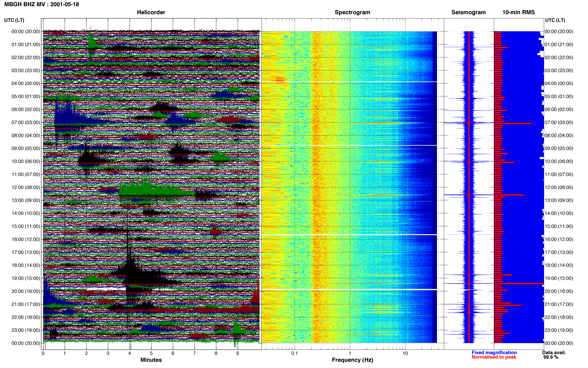This screenshot has height=368, width=588.
Task: Click the "0.1" tick on the Frequency axis
Action: pyautogui.click(x=295, y=353)
